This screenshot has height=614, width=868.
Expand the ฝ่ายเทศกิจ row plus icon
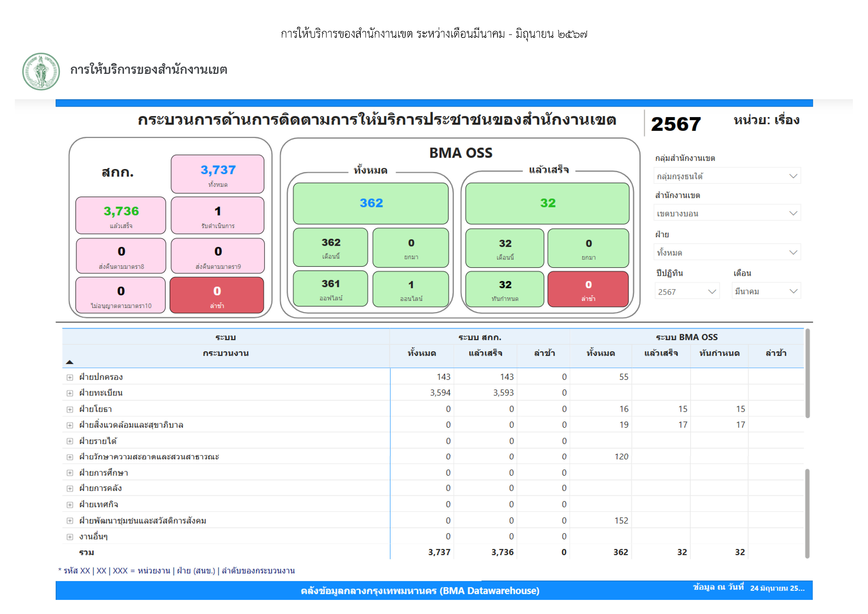70,505
